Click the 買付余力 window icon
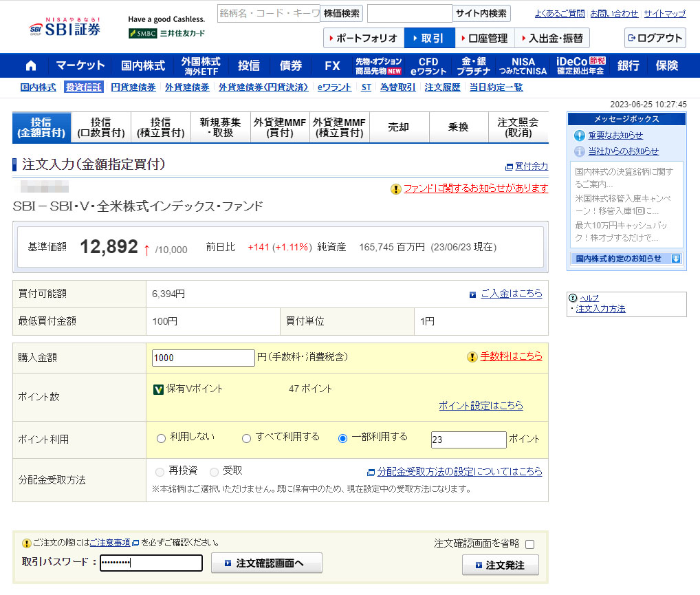Image resolution: width=700 pixels, height=595 pixels. 509,166
